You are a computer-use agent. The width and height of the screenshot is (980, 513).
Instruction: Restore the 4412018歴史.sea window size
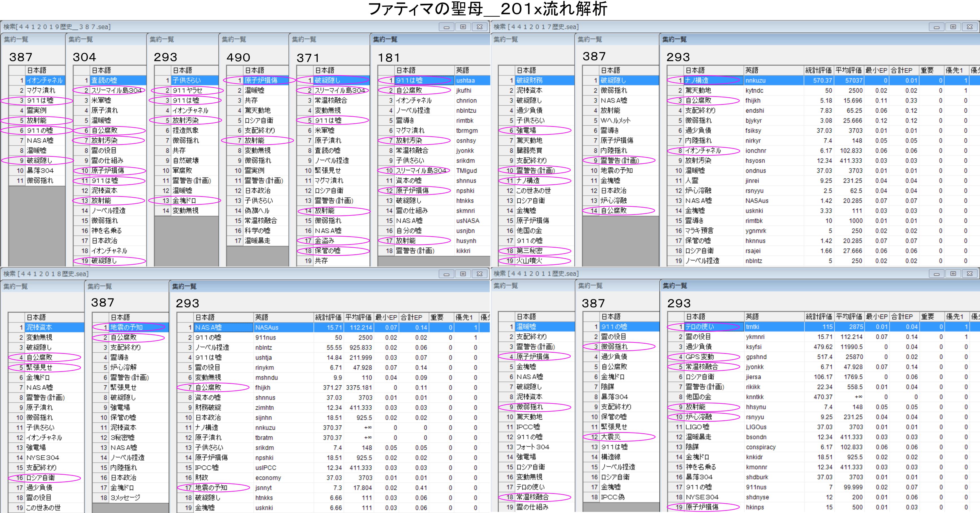[462, 274]
